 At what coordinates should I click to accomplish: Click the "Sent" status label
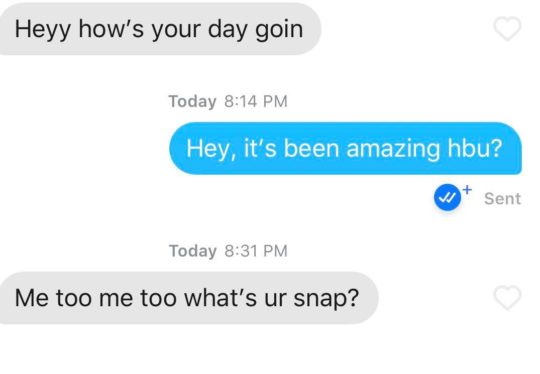[502, 199]
